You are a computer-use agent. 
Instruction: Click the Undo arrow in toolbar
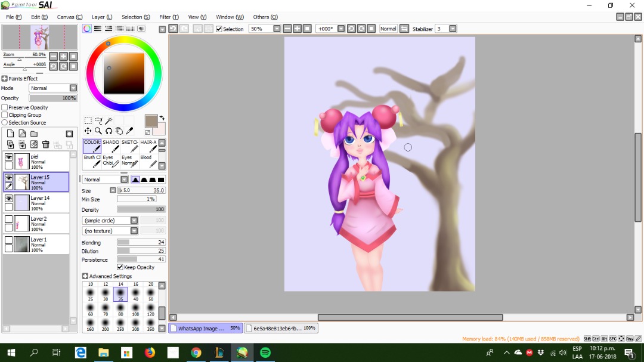pos(174,29)
